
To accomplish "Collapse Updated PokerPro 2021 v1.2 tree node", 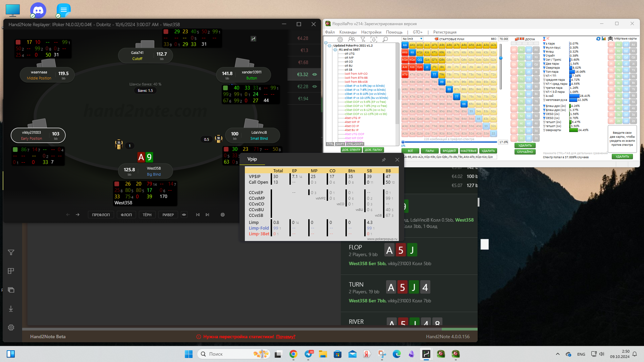I will [x=330, y=46].
